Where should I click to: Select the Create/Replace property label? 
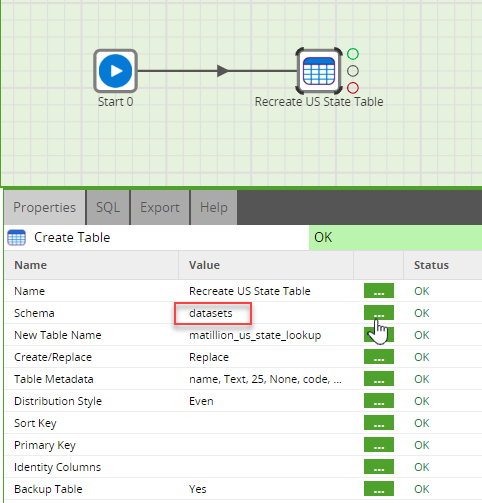[x=53, y=357]
